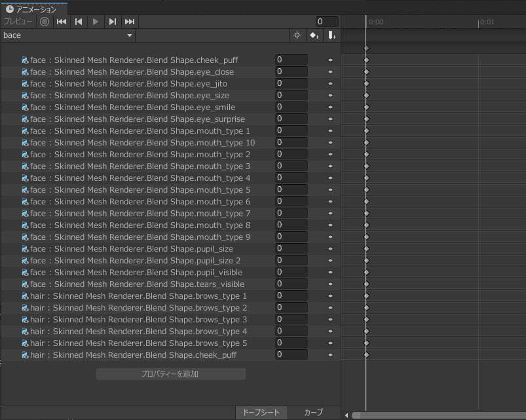
Task: Click the 0:01 mark on the timeline ruler
Action: click(487, 22)
